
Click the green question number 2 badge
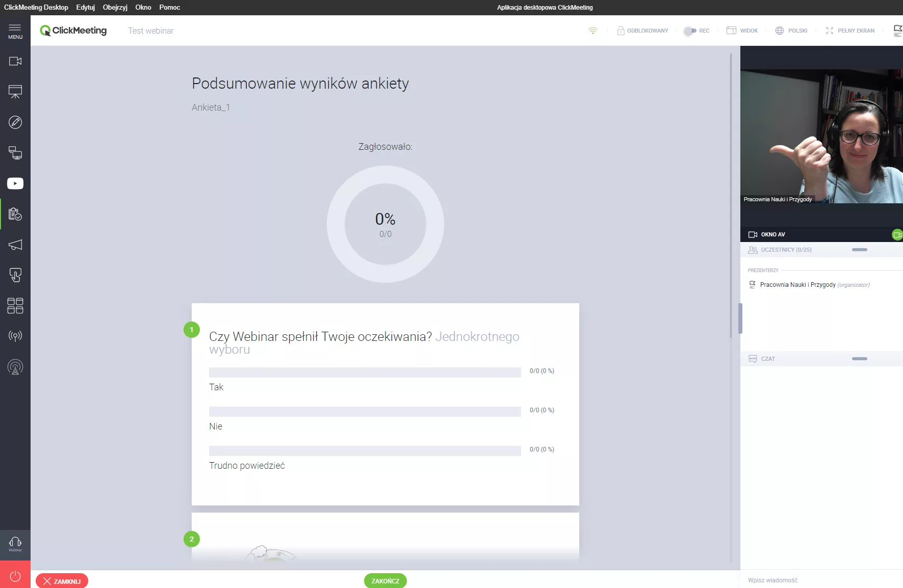pyautogui.click(x=192, y=539)
